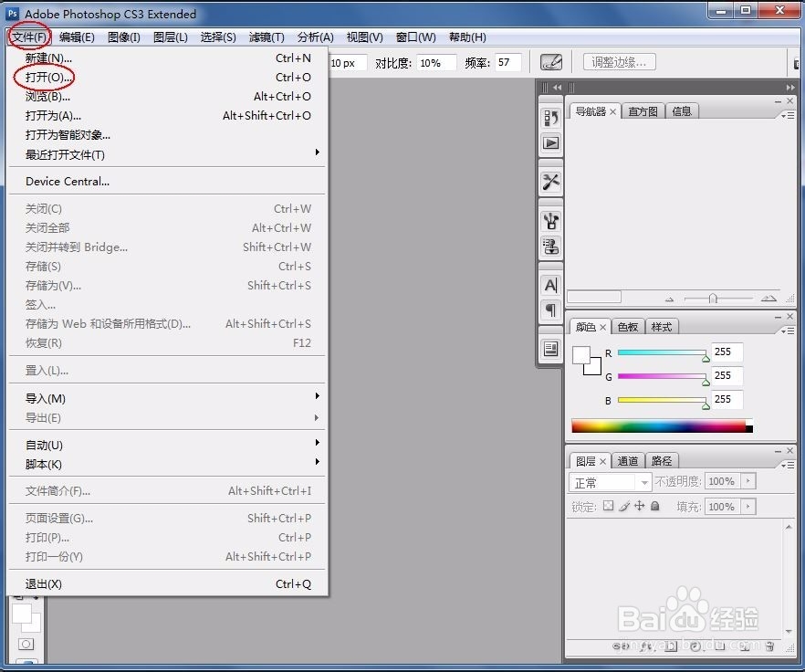Viewport: 805px width, 672px height.
Task: Switch to the 通道 tab
Action: [627, 461]
